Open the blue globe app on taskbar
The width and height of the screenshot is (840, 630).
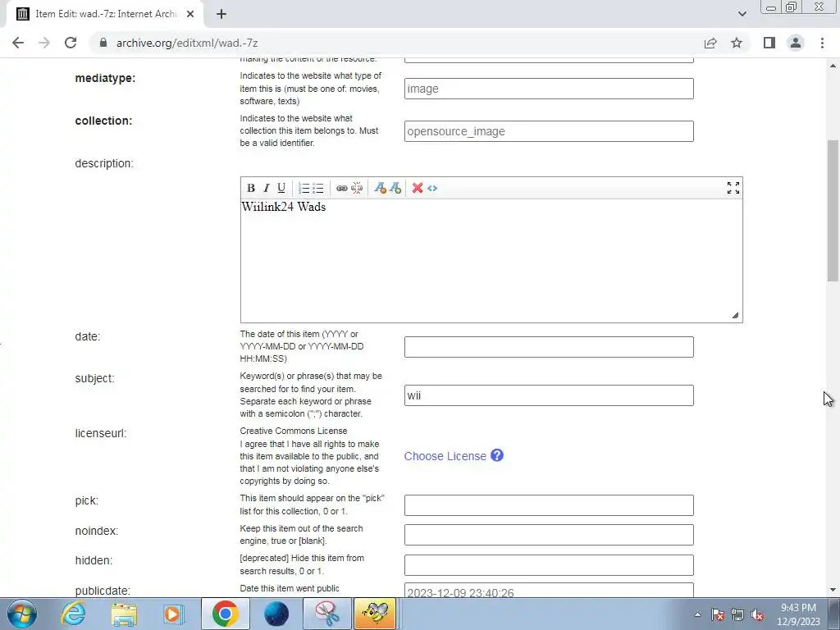276,614
